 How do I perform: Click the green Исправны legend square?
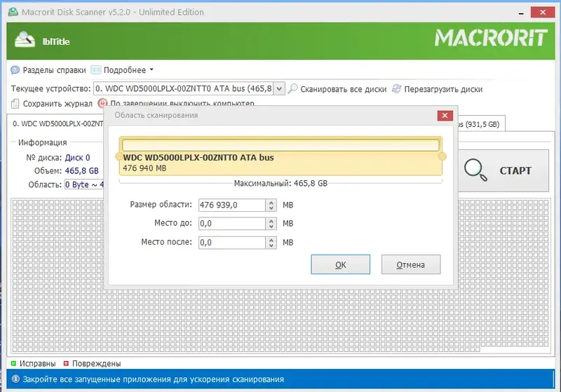[x=13, y=363]
